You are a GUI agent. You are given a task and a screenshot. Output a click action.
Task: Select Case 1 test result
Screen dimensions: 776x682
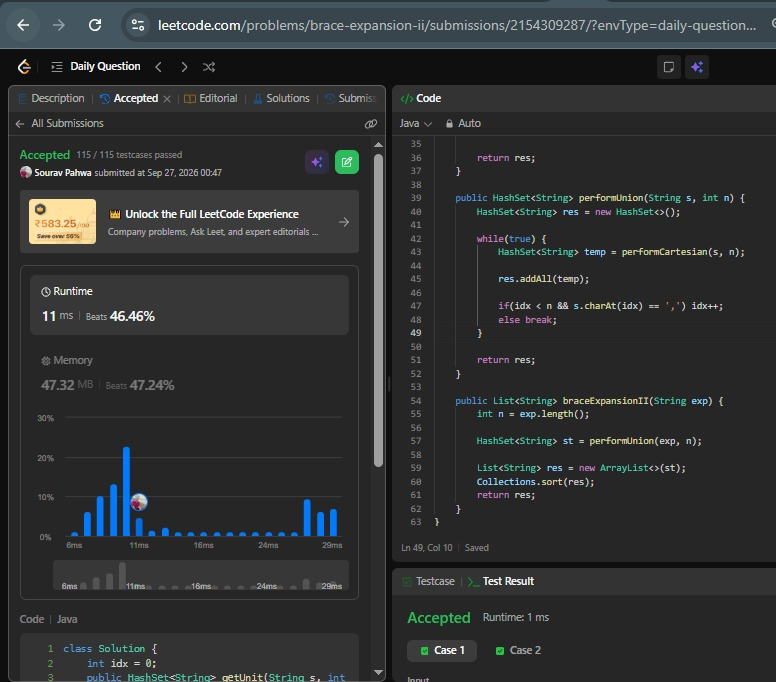(442, 650)
